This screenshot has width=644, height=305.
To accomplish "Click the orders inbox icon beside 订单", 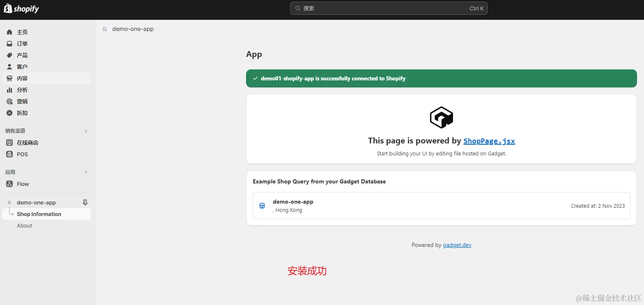I will tap(9, 44).
